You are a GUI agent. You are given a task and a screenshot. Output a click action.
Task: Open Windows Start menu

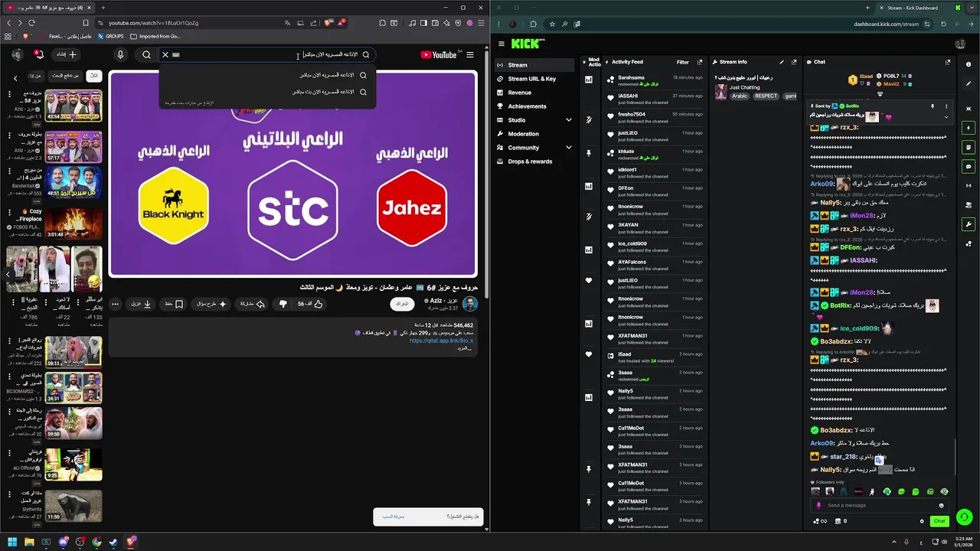12,543
